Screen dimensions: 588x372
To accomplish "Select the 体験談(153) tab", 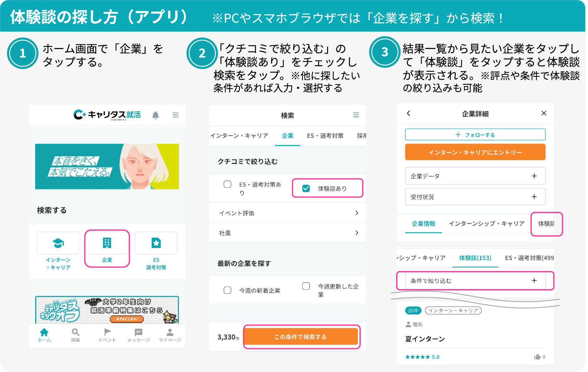I will [475, 258].
